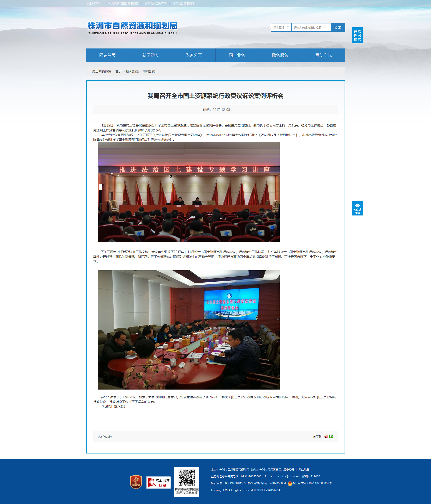
Task: Click the 湘ICP备08100635号-3 record link
Action: [239, 483]
